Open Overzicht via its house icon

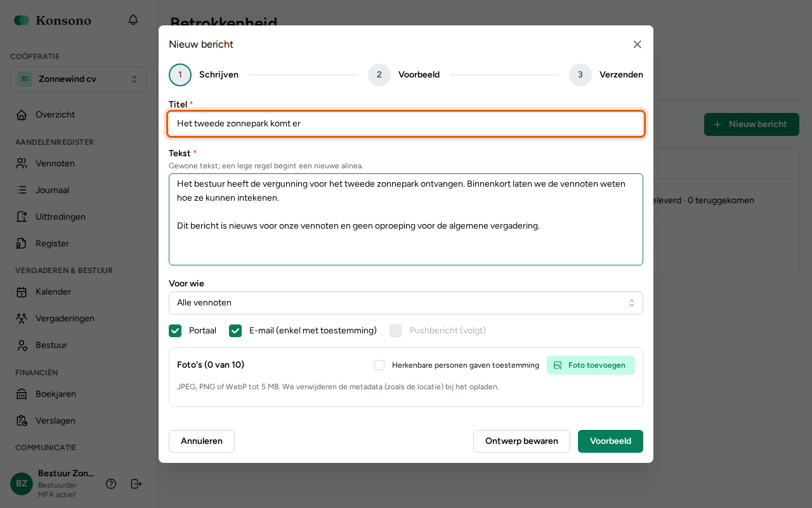(22, 115)
